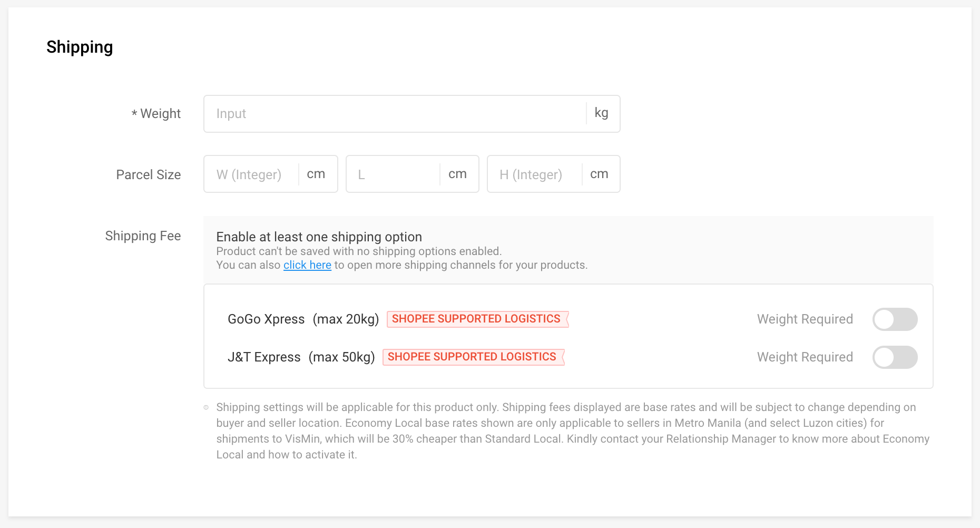Screen dimensions: 980x528
Task: Click 'Weight Required' text beside J&T Express
Action: point(805,357)
